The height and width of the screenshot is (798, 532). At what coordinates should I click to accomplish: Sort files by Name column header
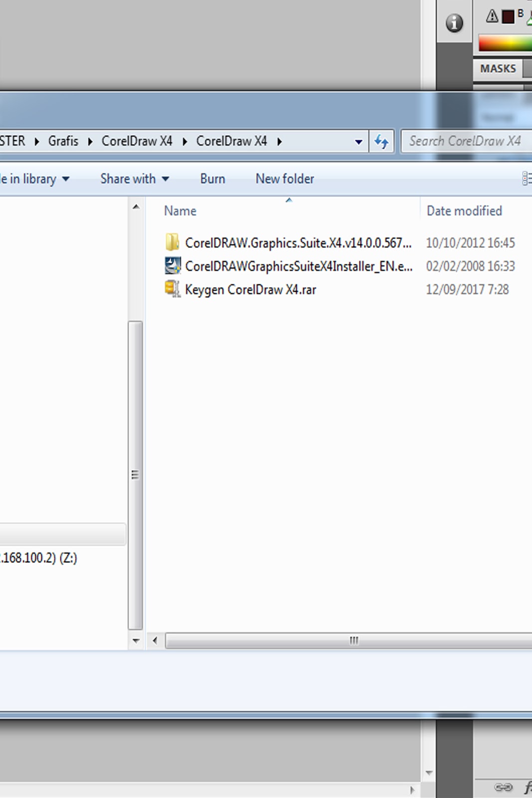pyautogui.click(x=180, y=211)
